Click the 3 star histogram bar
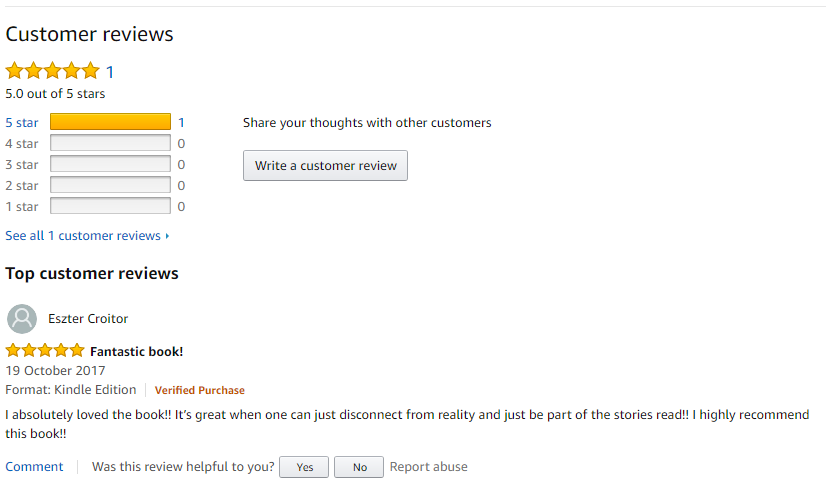This screenshot has width=826, height=493. (110, 164)
